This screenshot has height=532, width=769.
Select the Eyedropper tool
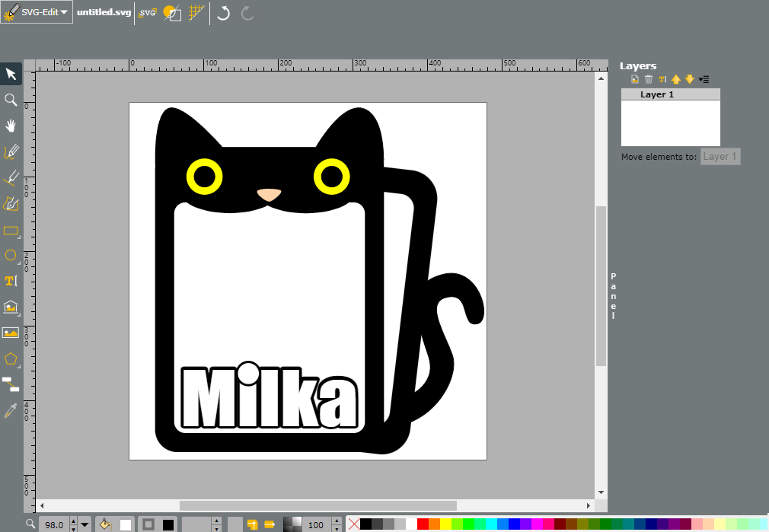(x=11, y=410)
